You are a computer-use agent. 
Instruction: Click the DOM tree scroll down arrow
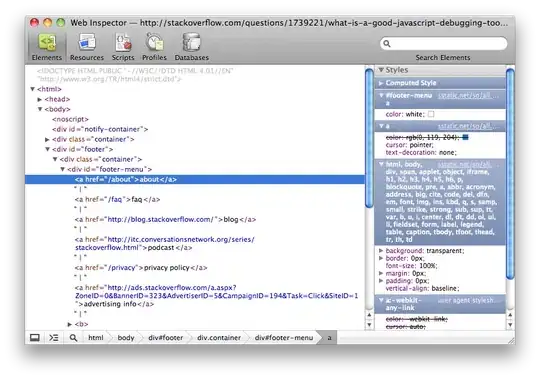(369, 325)
